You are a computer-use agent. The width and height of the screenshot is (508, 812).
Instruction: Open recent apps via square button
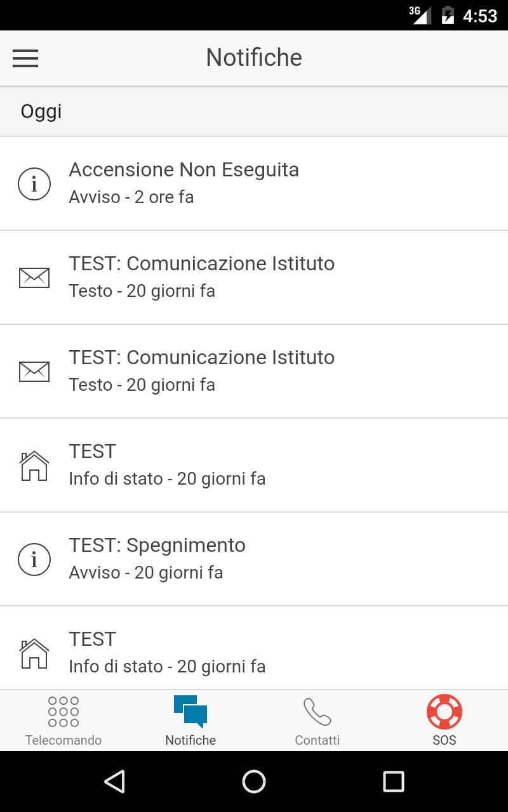click(393, 782)
